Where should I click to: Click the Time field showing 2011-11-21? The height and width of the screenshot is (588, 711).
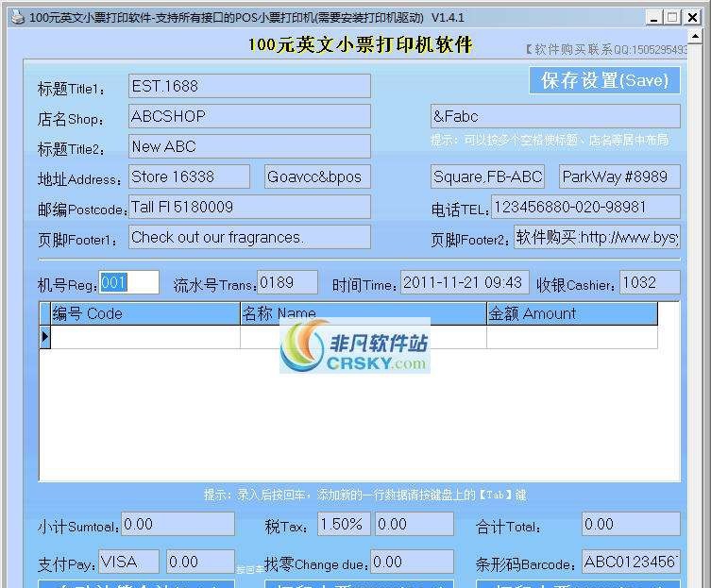coord(465,282)
